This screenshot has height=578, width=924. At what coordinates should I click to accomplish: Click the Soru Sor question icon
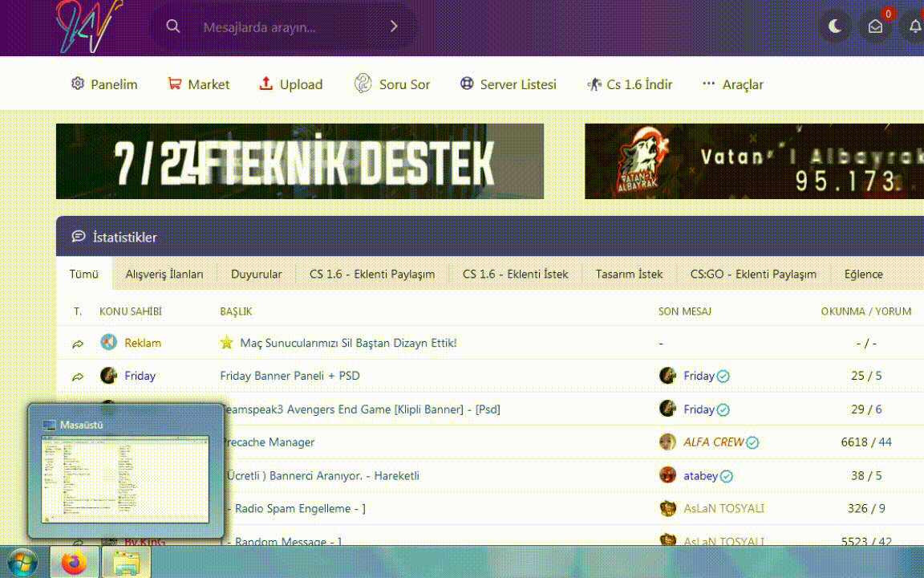tap(363, 83)
